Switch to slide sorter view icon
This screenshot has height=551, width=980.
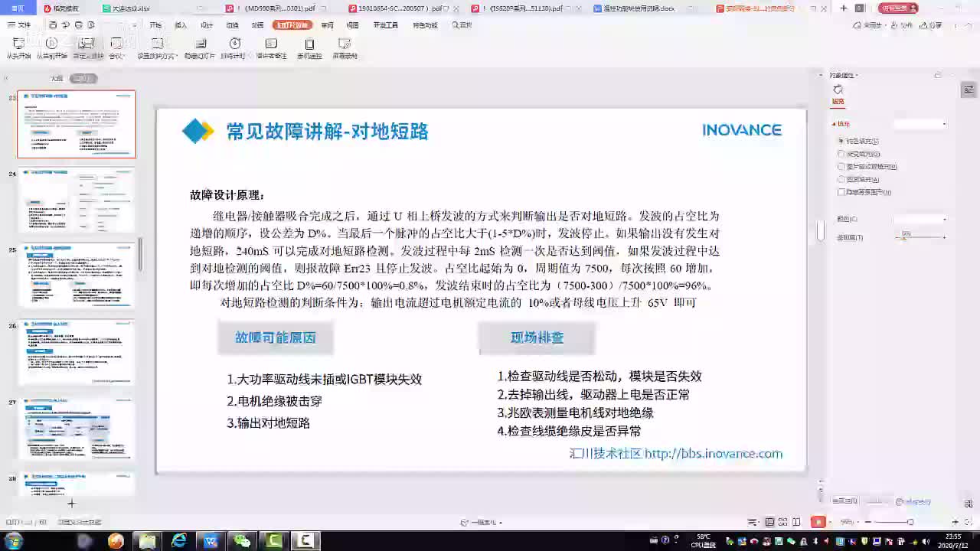click(783, 522)
